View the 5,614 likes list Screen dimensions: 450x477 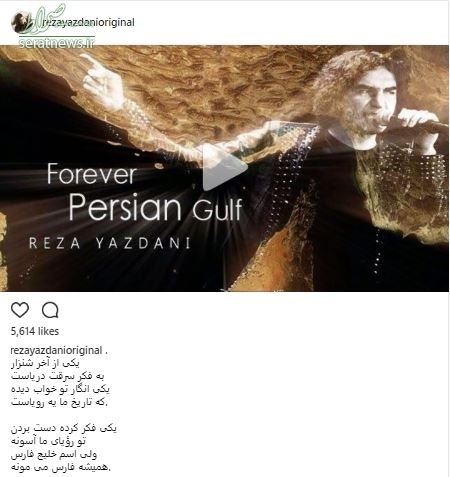pyautogui.click(x=35, y=331)
